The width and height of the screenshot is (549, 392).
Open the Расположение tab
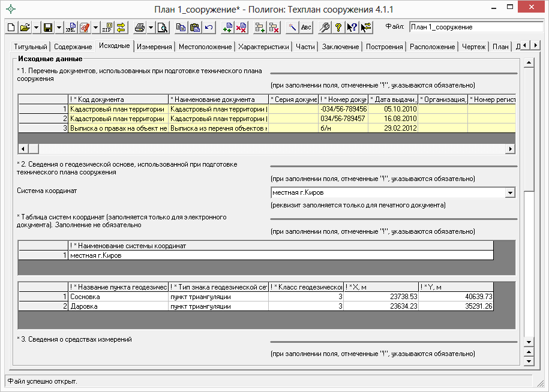(x=433, y=47)
